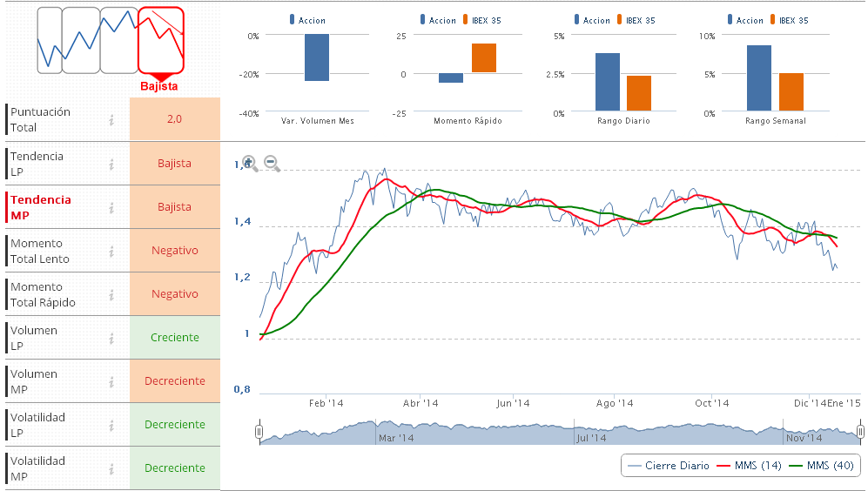Click the zoom in magnifier on the price chart

(249, 163)
